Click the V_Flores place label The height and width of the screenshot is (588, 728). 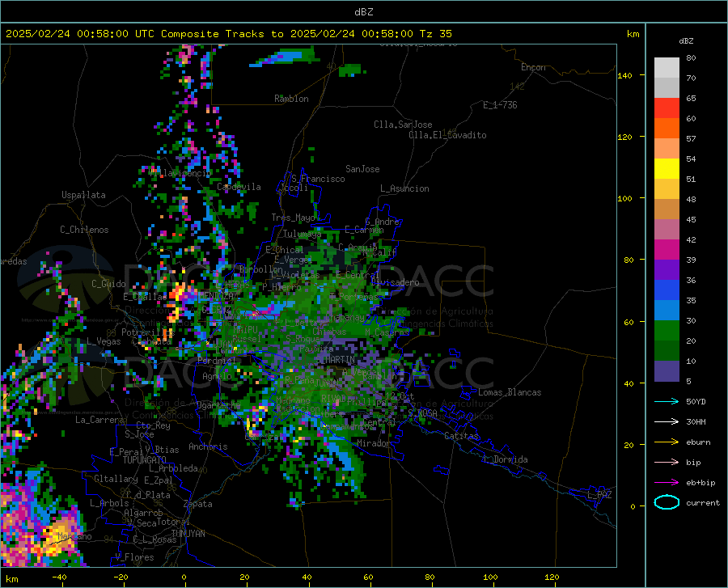point(134,557)
